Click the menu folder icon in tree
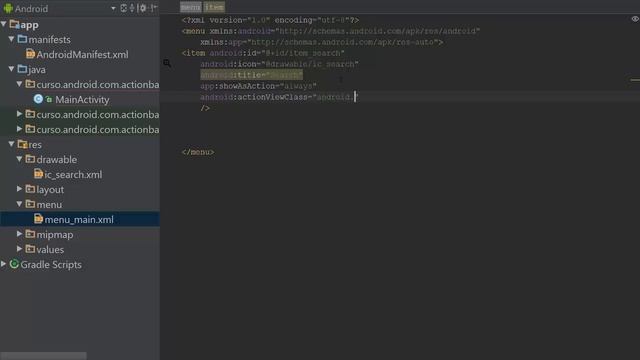 [x=30, y=204]
